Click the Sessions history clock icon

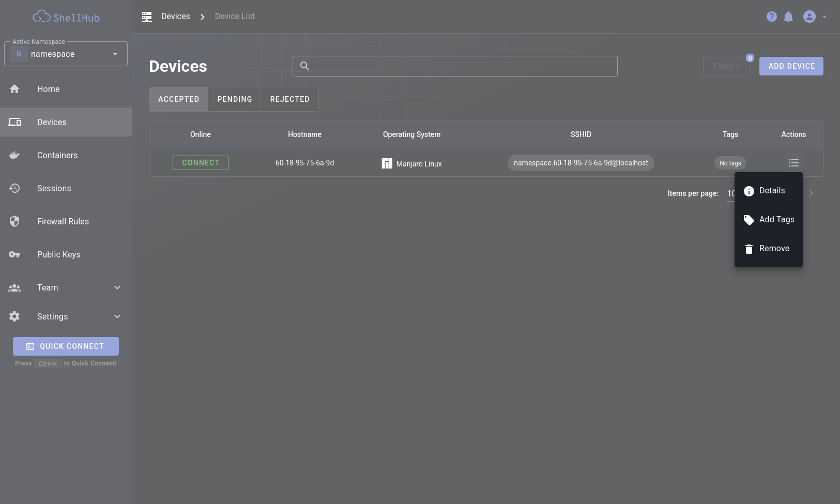(x=14, y=188)
